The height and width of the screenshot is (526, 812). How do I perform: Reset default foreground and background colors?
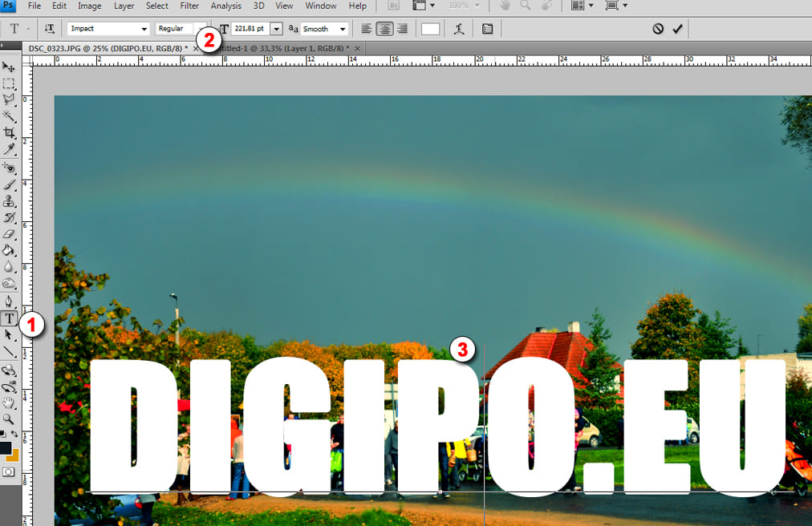pyautogui.click(x=3, y=434)
